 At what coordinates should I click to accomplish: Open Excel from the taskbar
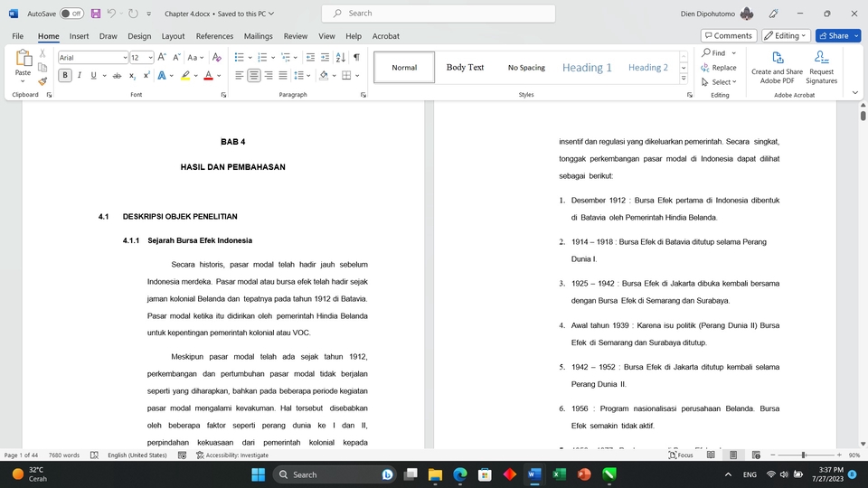coord(559,474)
